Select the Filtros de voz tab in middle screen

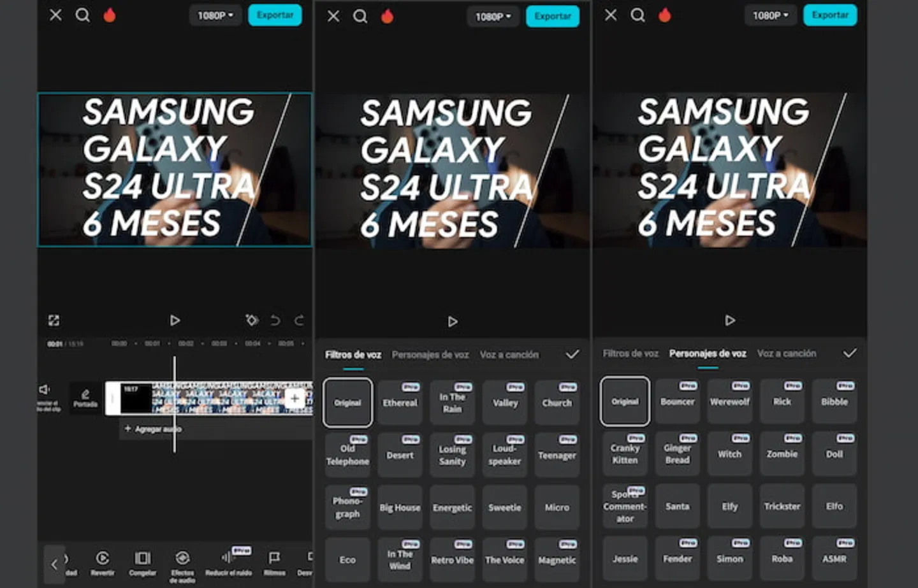tap(353, 355)
